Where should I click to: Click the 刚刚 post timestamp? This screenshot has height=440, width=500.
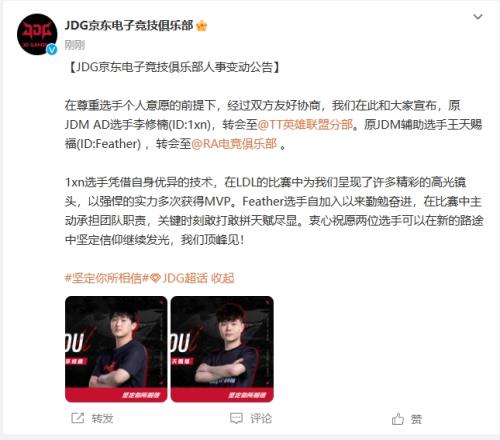coord(75,45)
